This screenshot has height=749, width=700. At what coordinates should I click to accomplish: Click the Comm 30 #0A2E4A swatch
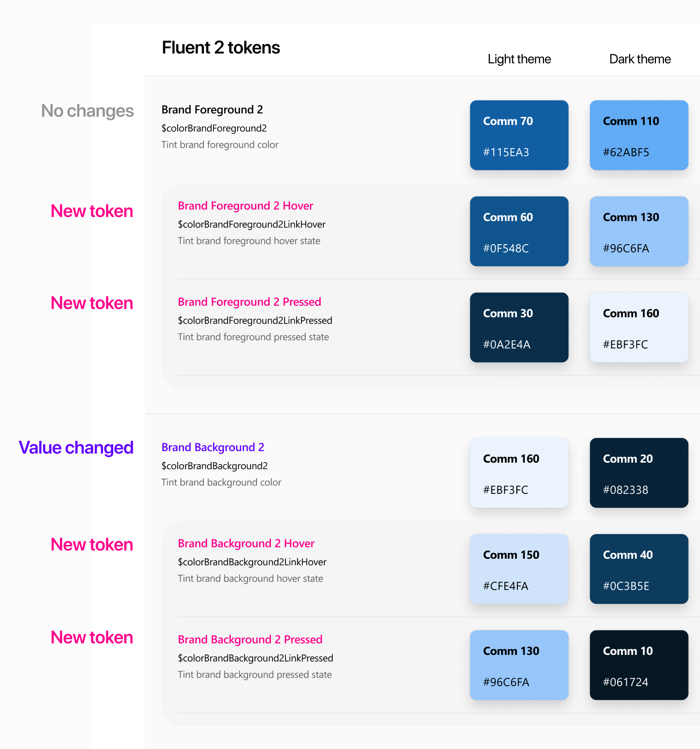click(519, 327)
